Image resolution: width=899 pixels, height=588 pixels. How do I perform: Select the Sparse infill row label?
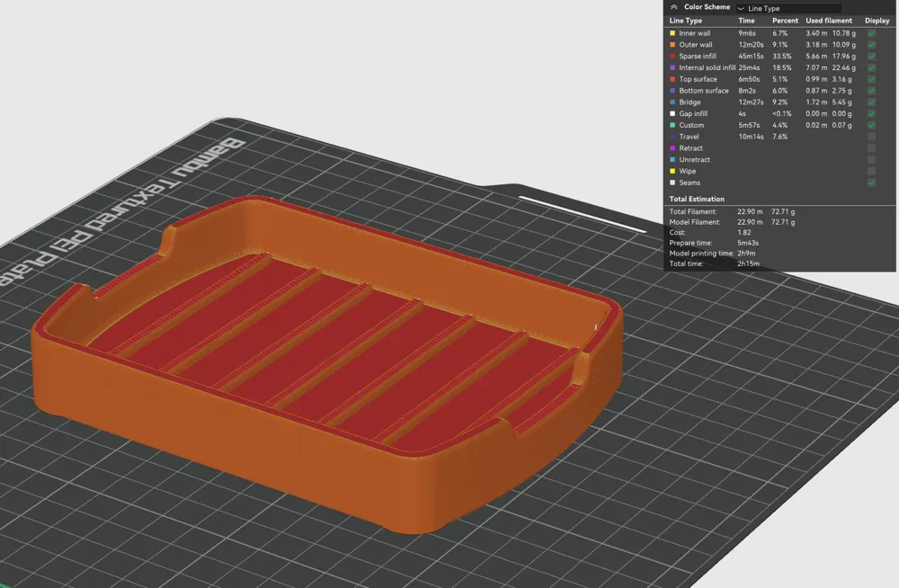coord(698,57)
